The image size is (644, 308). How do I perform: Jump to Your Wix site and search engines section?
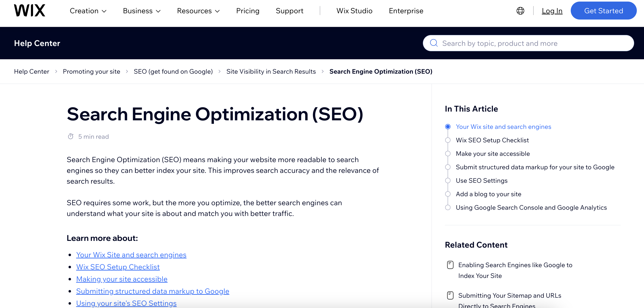click(504, 127)
